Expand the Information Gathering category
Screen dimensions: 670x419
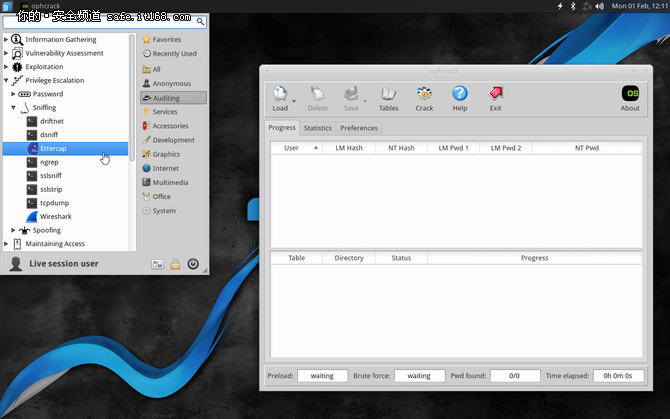coord(6,39)
